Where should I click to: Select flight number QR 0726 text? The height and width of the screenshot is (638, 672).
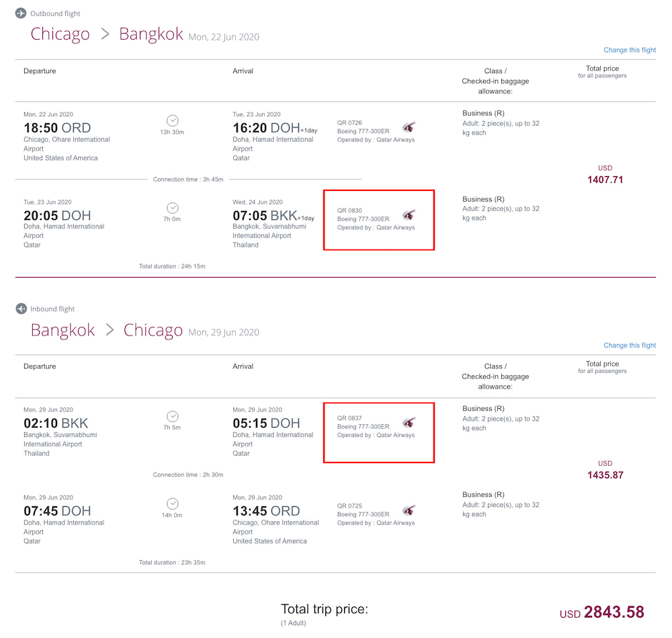point(349,122)
